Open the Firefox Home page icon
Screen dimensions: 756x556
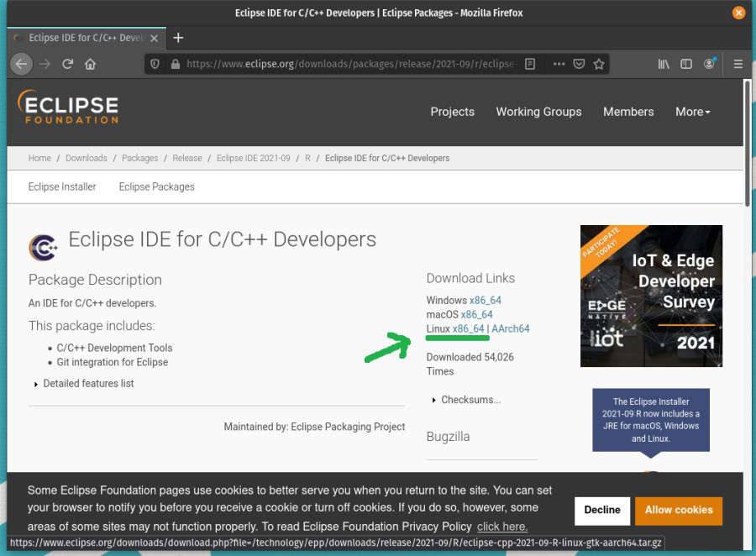tap(90, 64)
